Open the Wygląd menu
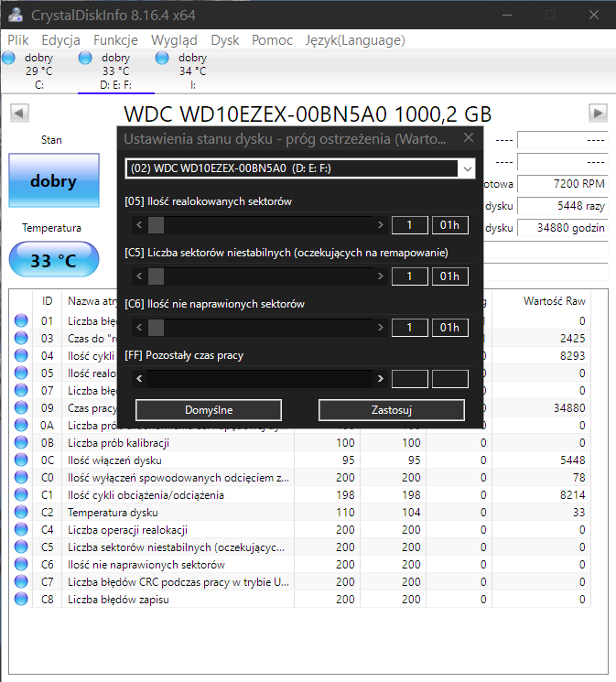Viewport: 616px width, 682px height. (174, 40)
